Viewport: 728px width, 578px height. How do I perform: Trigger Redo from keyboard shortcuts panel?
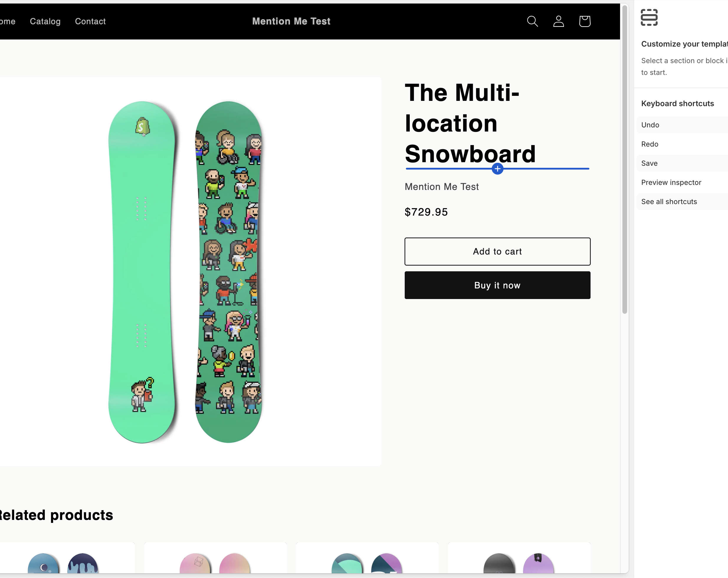pyautogui.click(x=649, y=144)
